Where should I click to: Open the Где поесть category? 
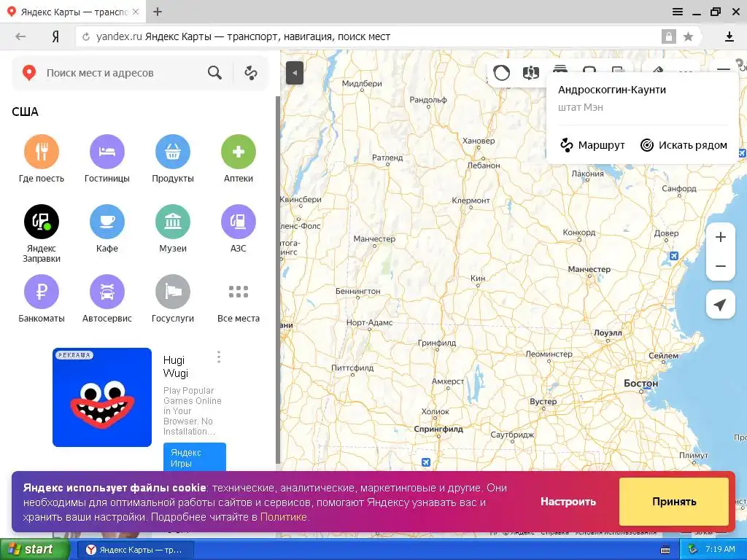[42, 152]
